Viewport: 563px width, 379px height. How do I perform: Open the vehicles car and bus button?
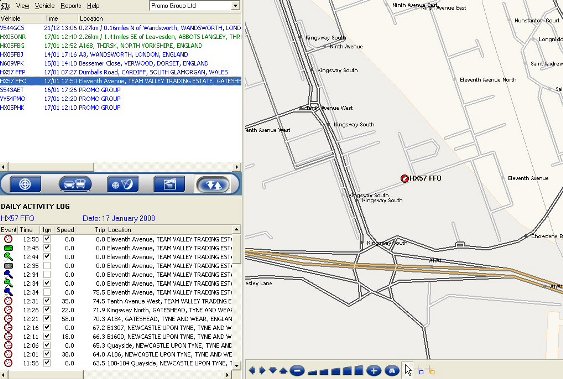(75, 184)
